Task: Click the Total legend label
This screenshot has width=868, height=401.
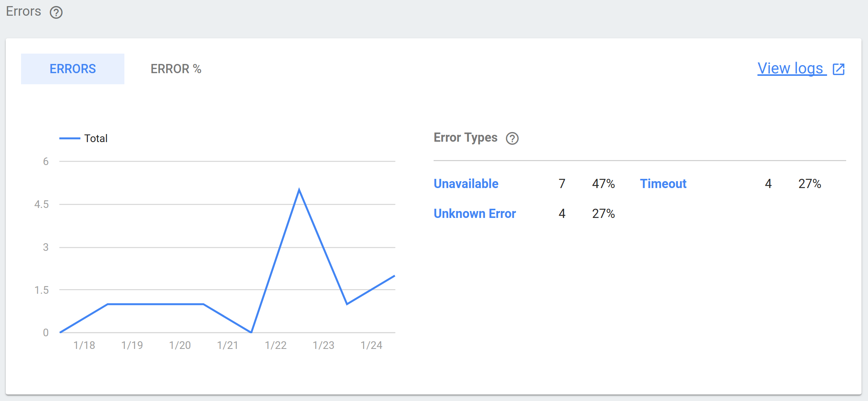Action: click(x=96, y=138)
